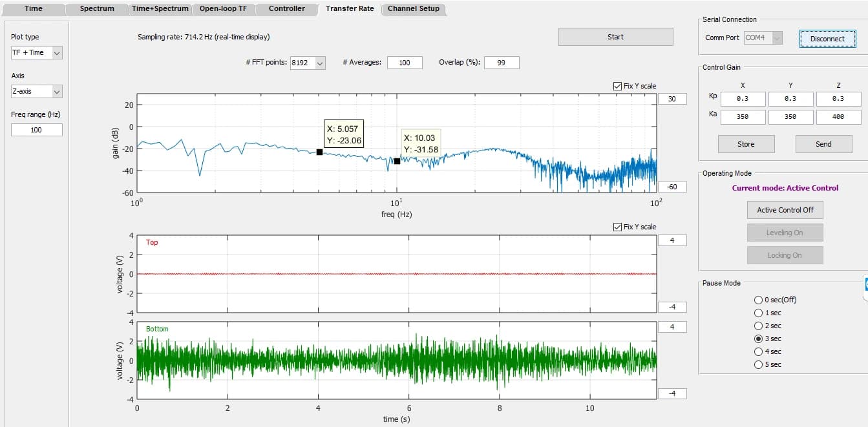
Task: Send the control gains
Action: pos(823,144)
